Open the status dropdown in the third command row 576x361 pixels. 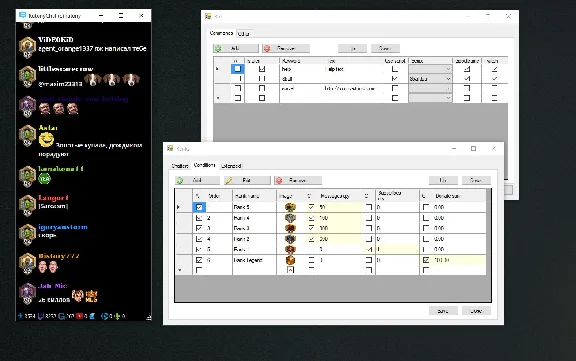[430, 89]
